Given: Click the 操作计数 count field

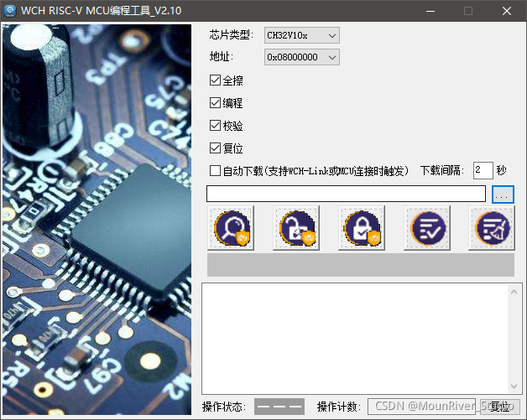Looking at the screenshot, I should [422, 407].
